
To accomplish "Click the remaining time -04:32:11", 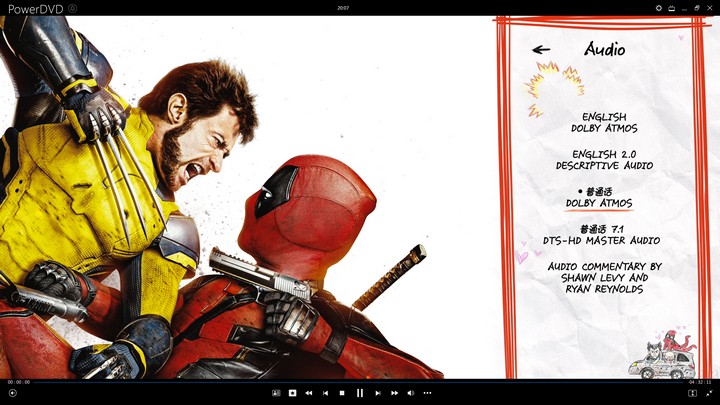I will (x=700, y=382).
